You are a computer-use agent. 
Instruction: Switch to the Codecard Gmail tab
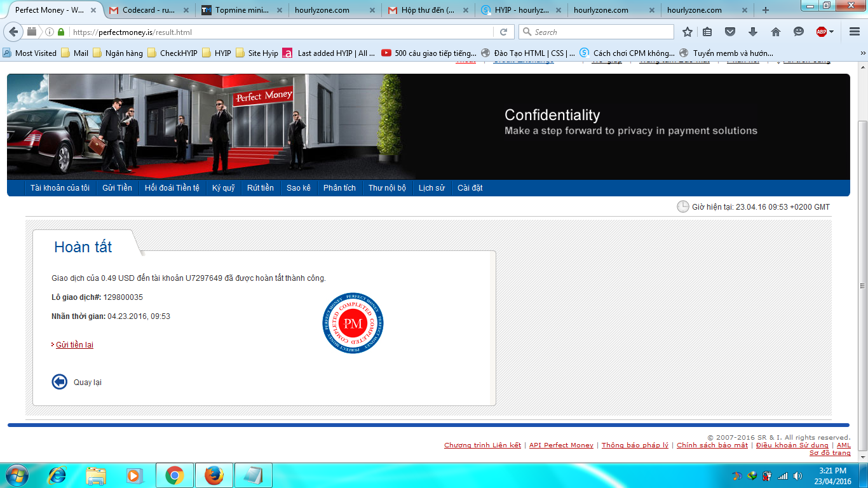point(147,10)
